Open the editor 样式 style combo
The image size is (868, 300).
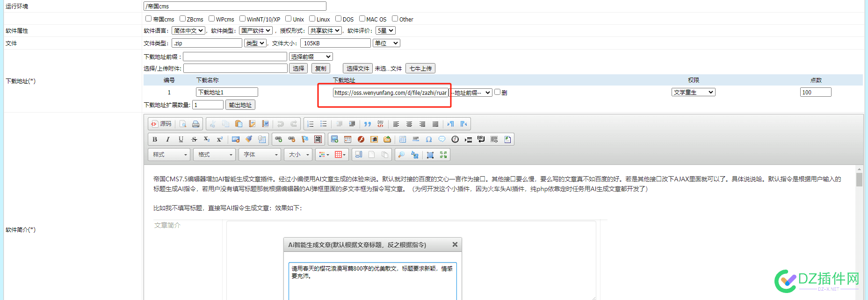click(169, 155)
